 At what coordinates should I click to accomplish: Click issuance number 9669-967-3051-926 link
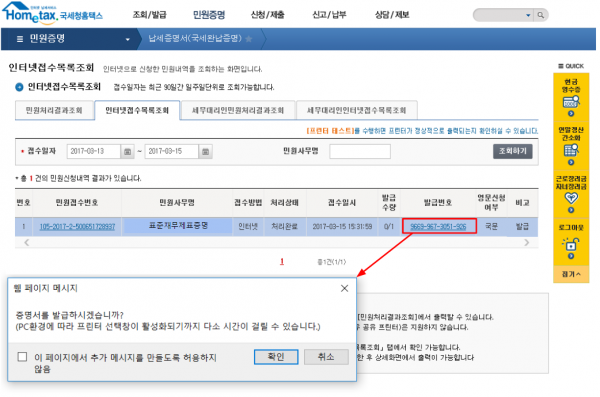(439, 226)
